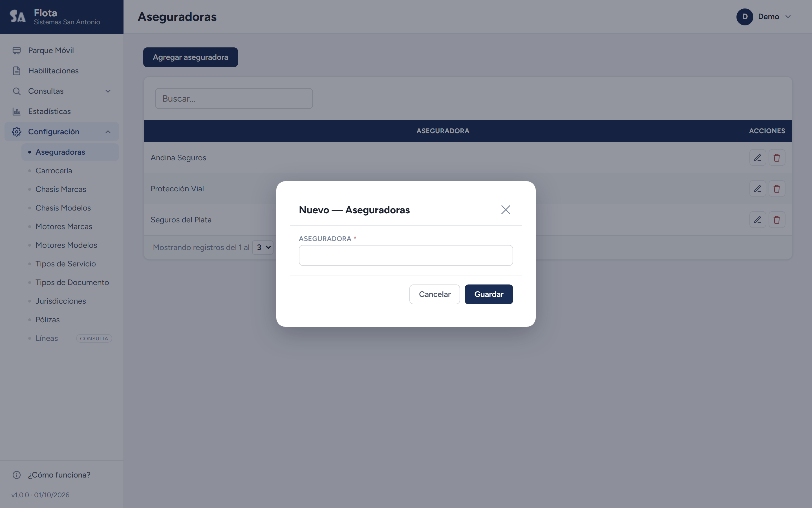
Task: Edit the Seguros del Plata row
Action: click(758, 220)
